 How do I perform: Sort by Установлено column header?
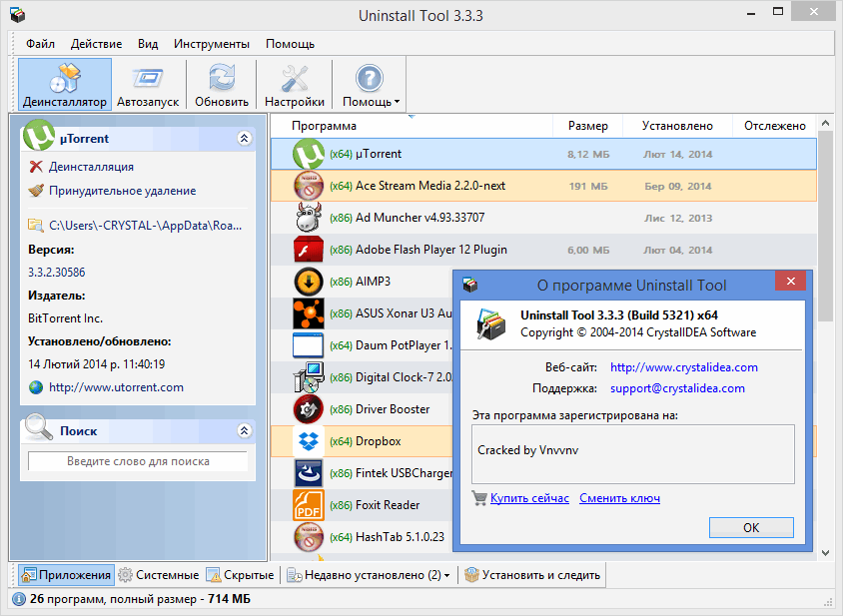pos(677,126)
